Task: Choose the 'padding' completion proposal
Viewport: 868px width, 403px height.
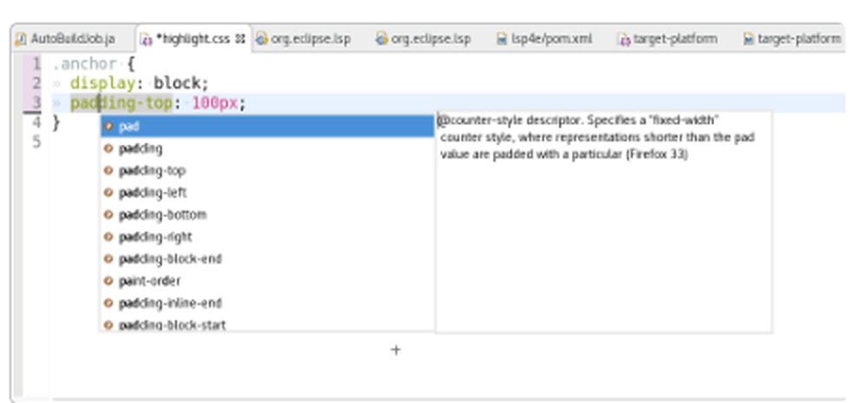Action: point(267,149)
